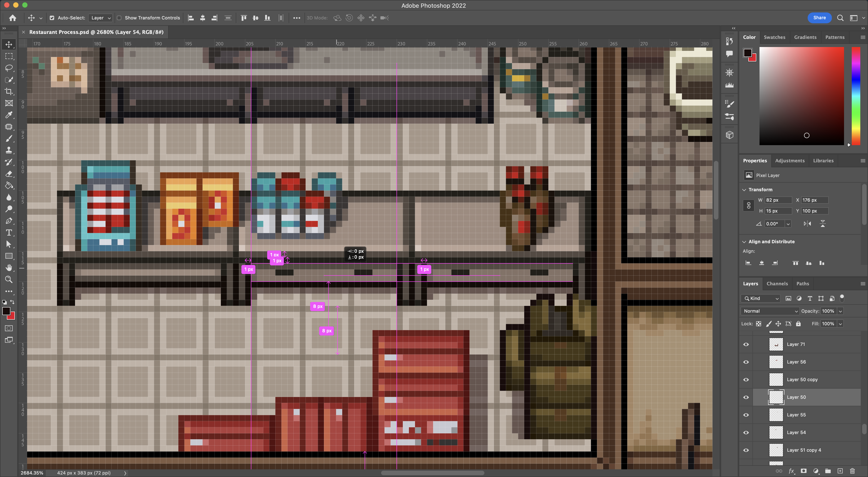Select the Zoom tool

pos(9,279)
